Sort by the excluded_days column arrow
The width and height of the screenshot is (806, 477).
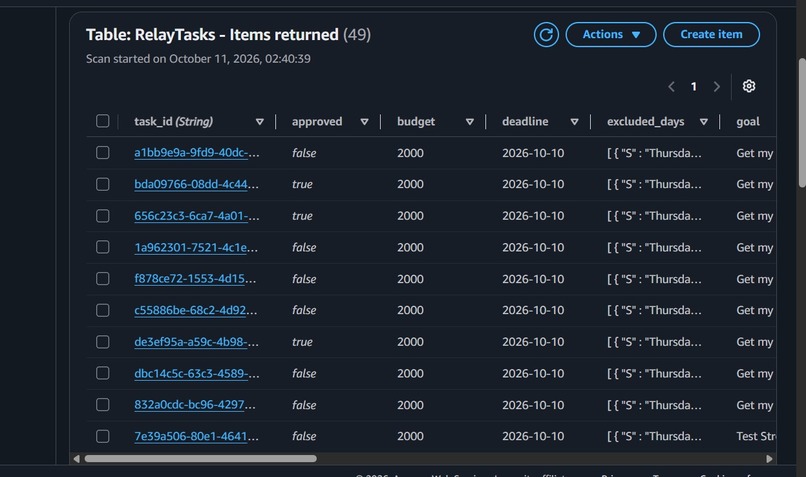704,122
